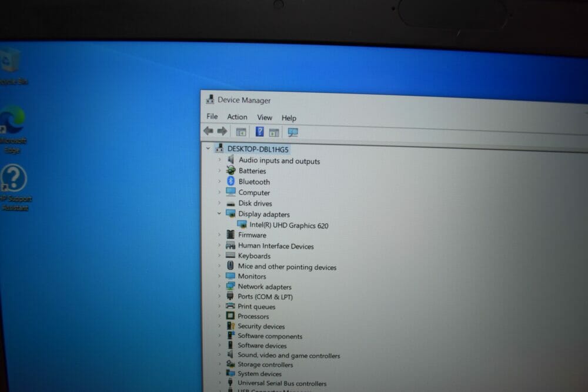Image resolution: width=588 pixels, height=392 pixels.
Task: Select the Software components label
Action: 270,336
